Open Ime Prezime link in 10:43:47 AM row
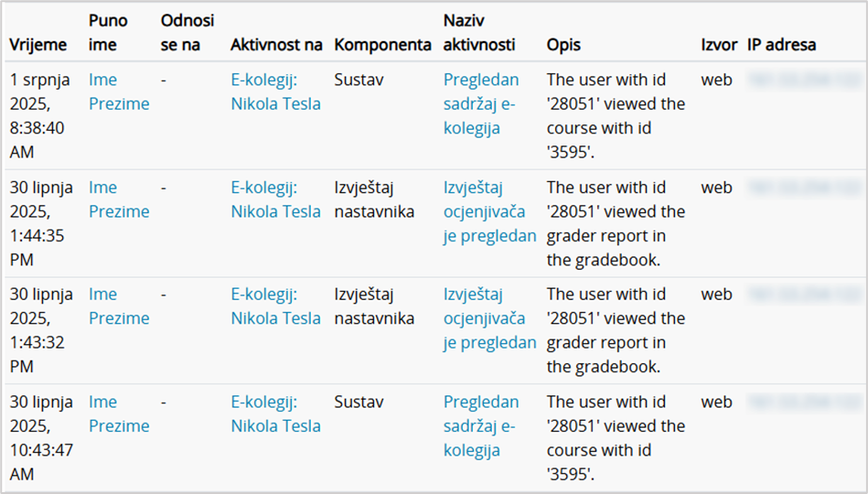The height and width of the screenshot is (494, 868). click(118, 413)
